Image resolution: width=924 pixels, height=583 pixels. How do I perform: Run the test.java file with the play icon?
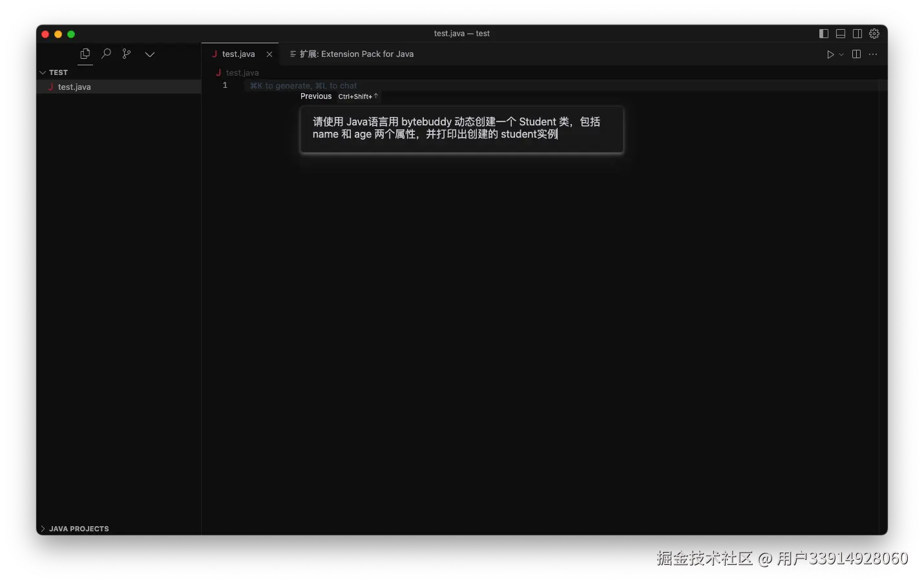830,54
